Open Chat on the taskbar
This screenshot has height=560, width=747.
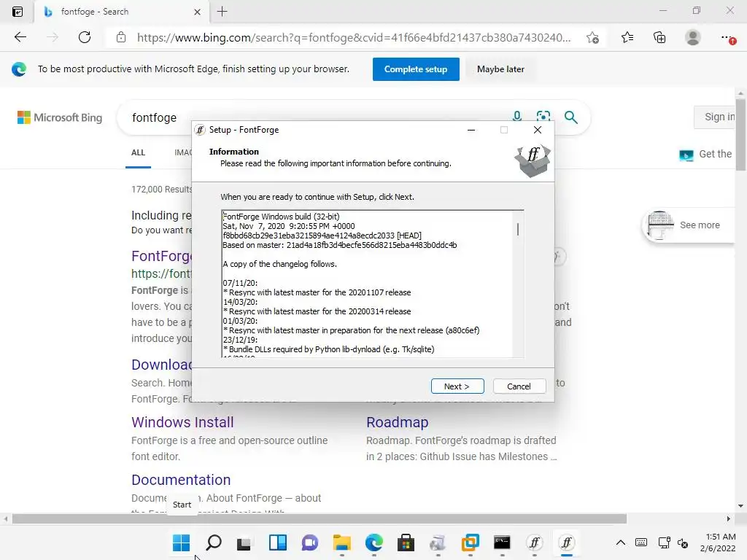(x=309, y=542)
